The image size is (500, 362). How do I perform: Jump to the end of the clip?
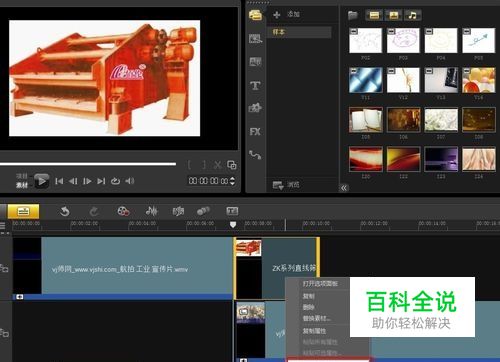pyautogui.click(x=101, y=181)
